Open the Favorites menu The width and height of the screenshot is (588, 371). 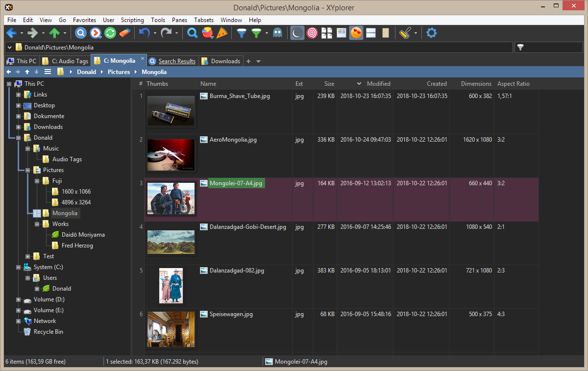point(84,20)
